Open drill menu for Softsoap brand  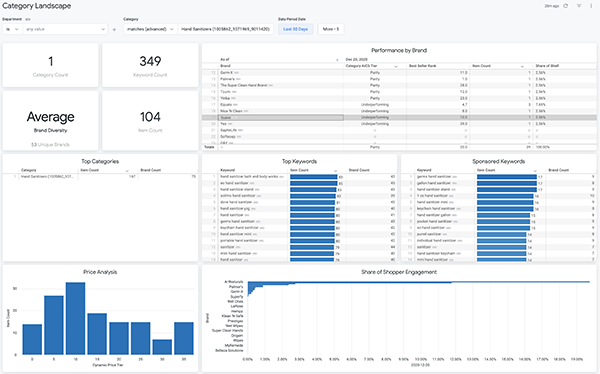239,137
